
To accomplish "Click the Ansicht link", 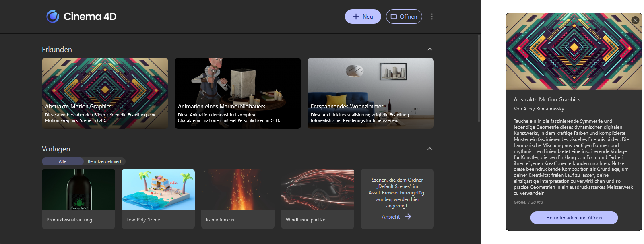I will pyautogui.click(x=390, y=217).
